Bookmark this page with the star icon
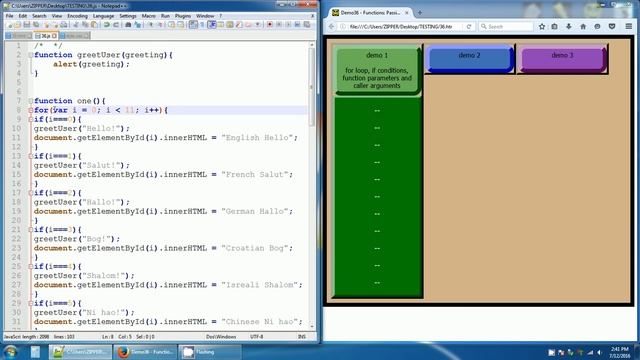 coord(542,27)
